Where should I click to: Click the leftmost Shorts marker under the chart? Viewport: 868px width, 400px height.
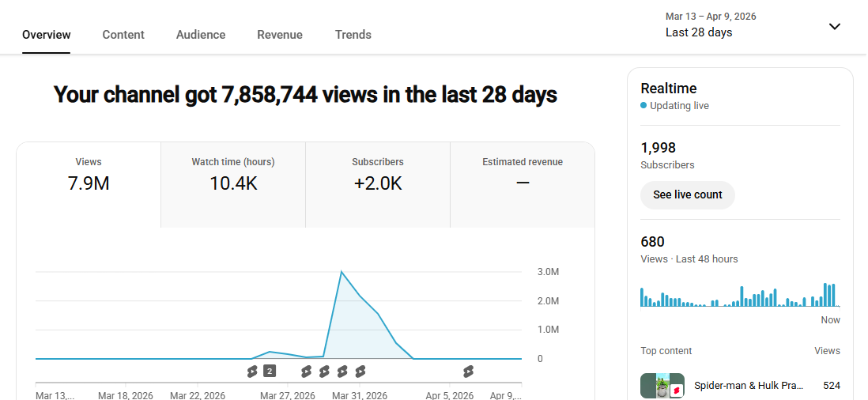click(x=252, y=371)
